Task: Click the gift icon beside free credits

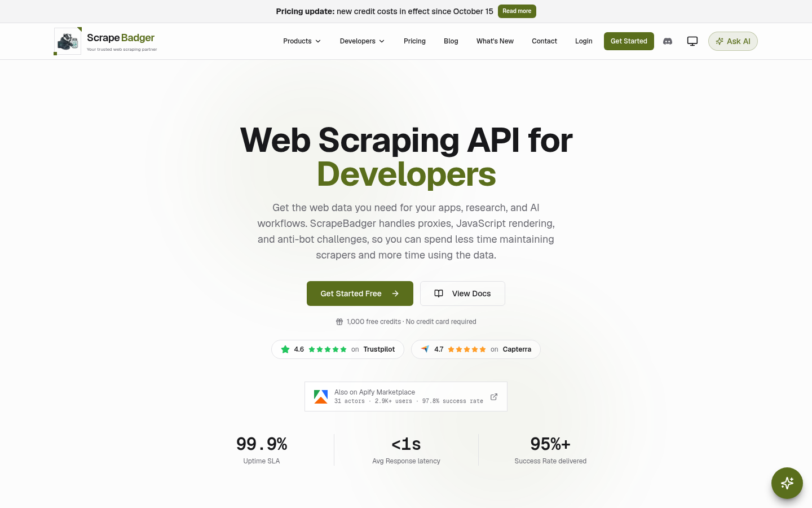Action: (339, 322)
